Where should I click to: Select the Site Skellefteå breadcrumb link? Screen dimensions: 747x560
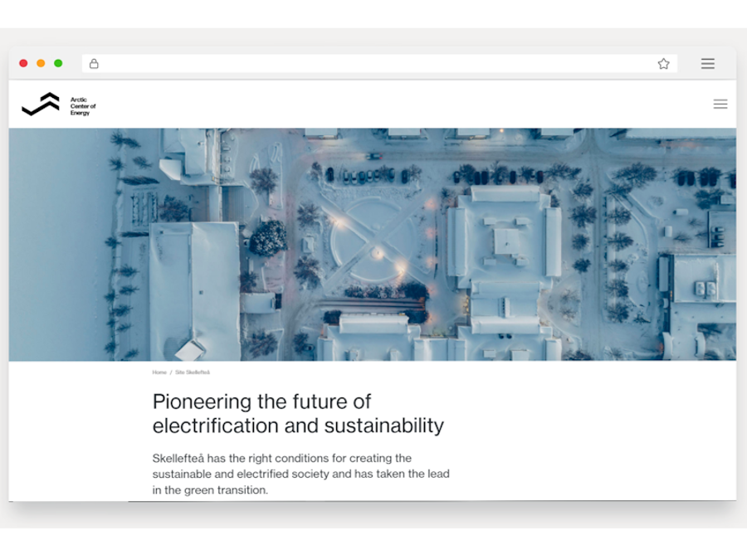click(192, 373)
